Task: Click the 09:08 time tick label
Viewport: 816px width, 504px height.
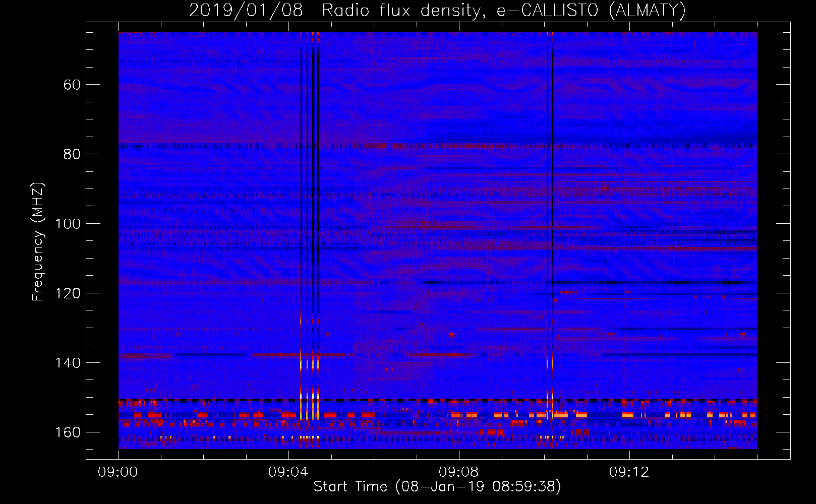Action: 459,472
